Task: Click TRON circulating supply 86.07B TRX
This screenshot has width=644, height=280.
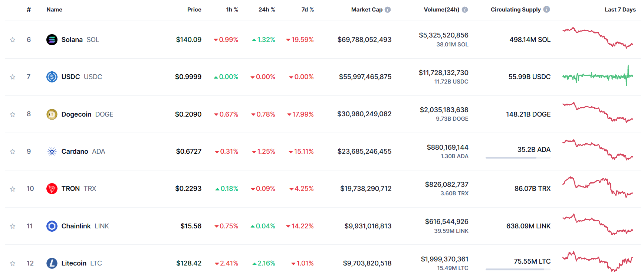Action: pos(532,189)
